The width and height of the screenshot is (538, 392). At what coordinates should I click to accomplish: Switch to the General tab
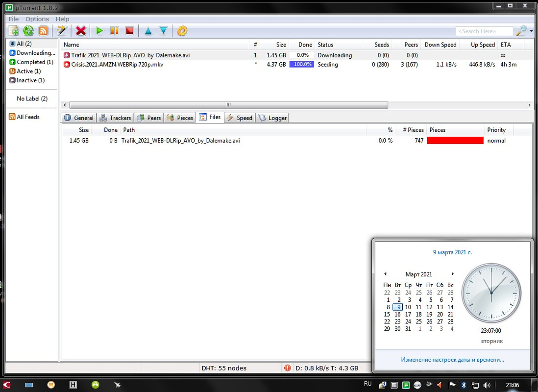tap(79, 118)
